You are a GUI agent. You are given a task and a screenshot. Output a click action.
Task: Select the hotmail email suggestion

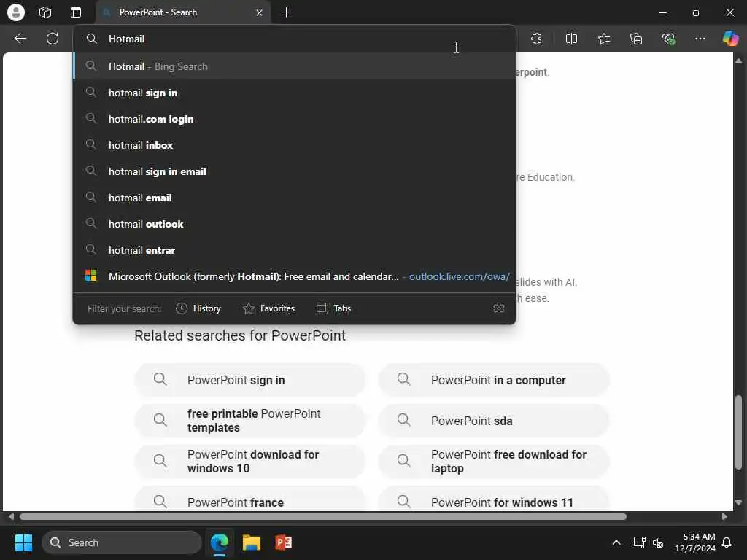[295, 198]
